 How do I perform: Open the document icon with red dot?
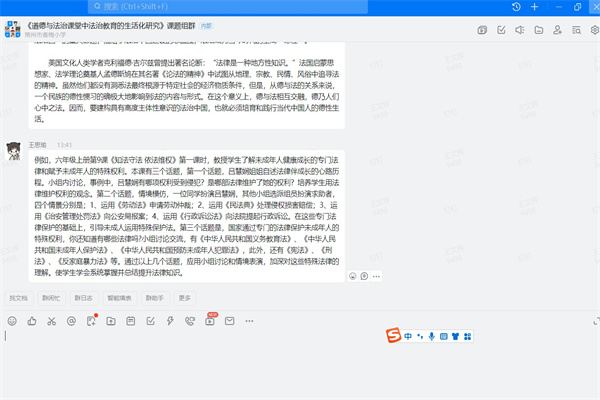(x=91, y=320)
